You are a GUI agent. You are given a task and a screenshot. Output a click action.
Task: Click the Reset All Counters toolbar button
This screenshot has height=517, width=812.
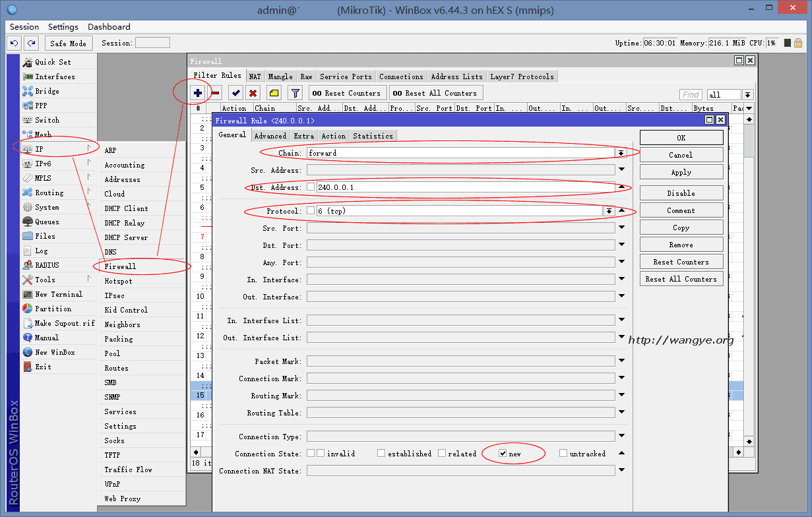(x=435, y=93)
